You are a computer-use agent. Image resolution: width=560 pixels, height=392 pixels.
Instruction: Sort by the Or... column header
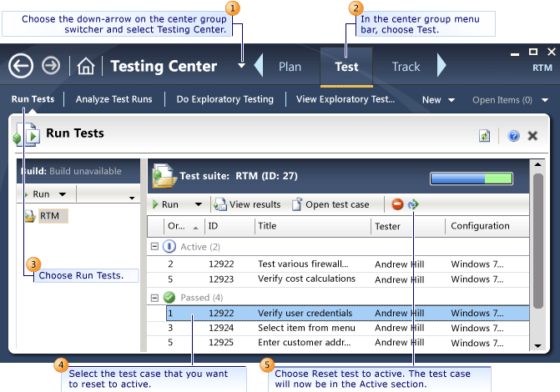click(x=183, y=226)
